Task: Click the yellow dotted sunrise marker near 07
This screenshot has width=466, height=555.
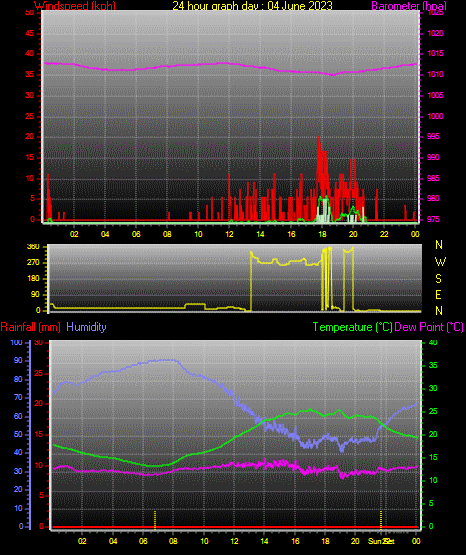Action: coord(155,520)
